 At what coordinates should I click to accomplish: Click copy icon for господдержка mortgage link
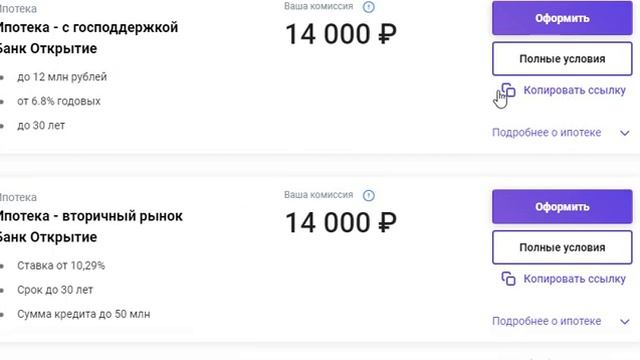pyautogui.click(x=508, y=91)
